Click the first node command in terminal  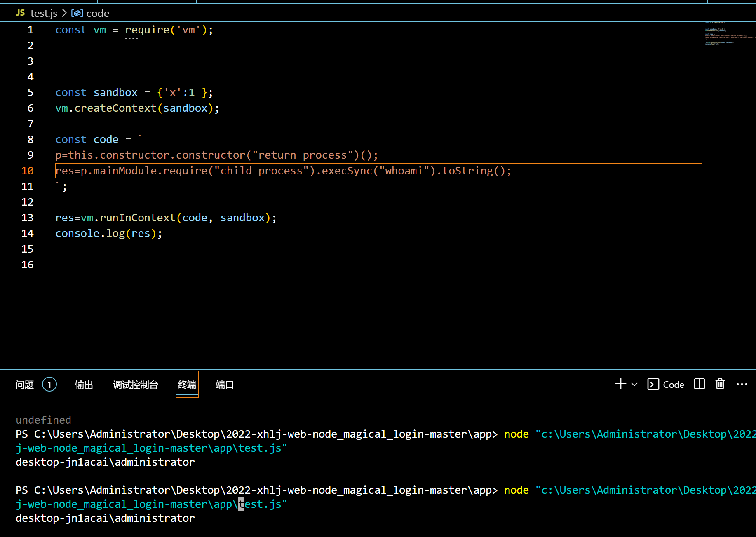pyautogui.click(x=517, y=434)
